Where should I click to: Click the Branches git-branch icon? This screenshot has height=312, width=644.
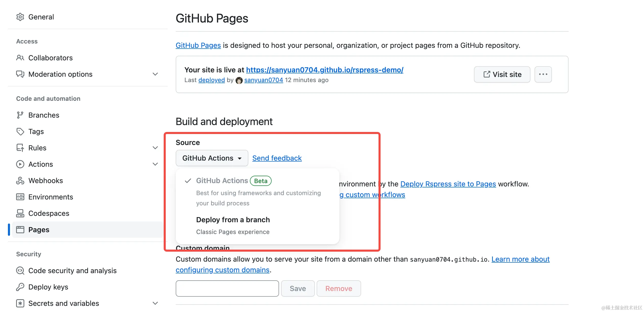tap(20, 115)
